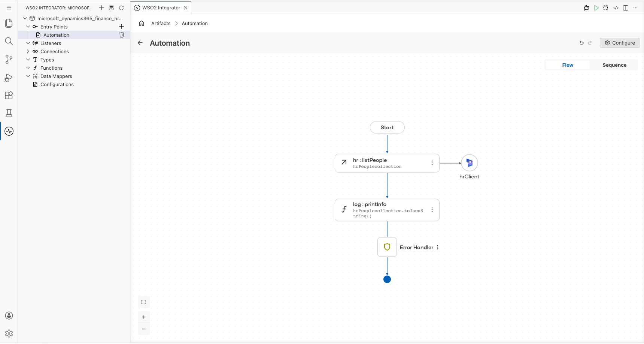Open Error Handler options menu
Viewport: 644px width, 344px height.
point(438,247)
